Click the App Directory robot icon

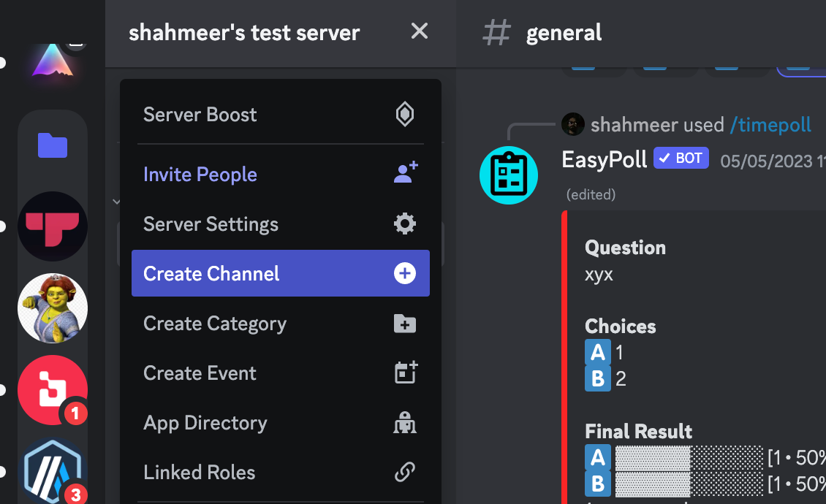(x=404, y=422)
